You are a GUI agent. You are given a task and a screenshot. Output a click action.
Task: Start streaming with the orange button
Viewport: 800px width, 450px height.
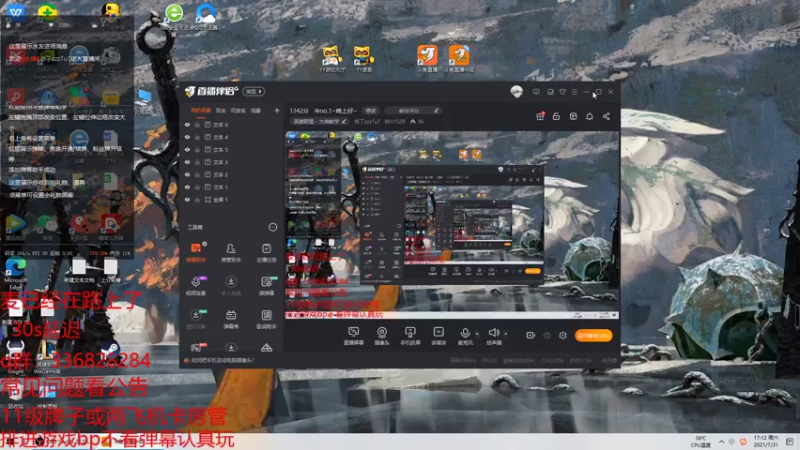[x=593, y=336]
